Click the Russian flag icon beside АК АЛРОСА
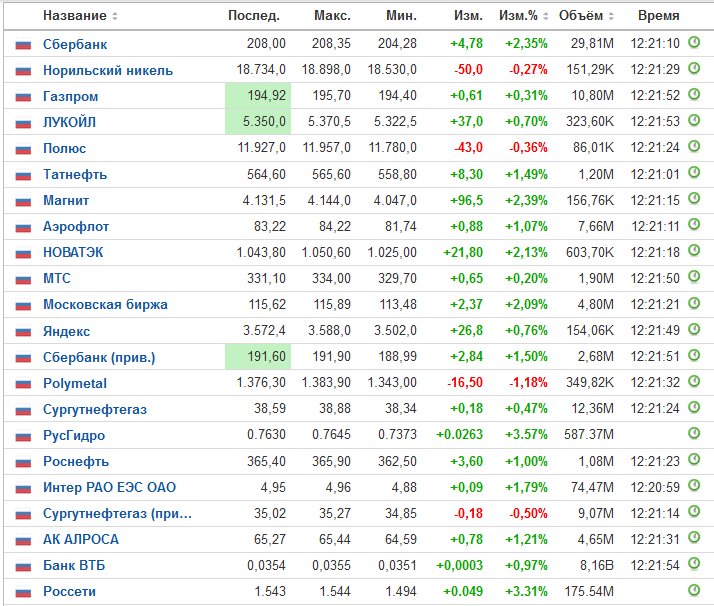 pos(23,540)
